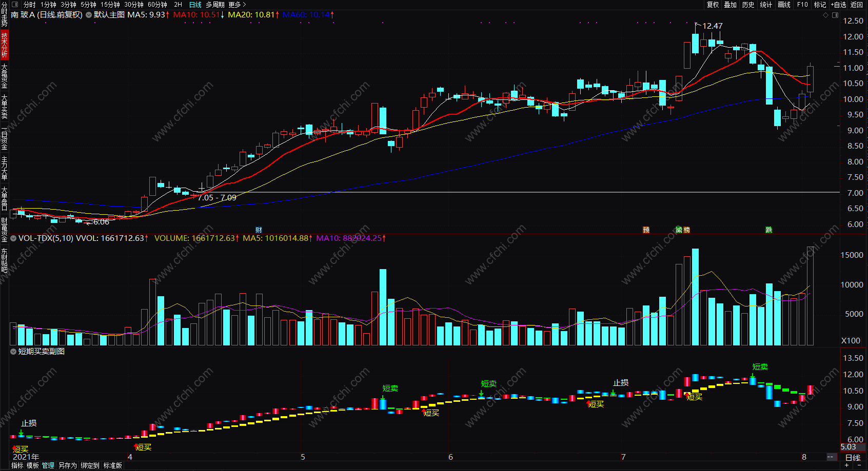Open 短期买卖副图 indicator dropdown arrow

(13, 352)
